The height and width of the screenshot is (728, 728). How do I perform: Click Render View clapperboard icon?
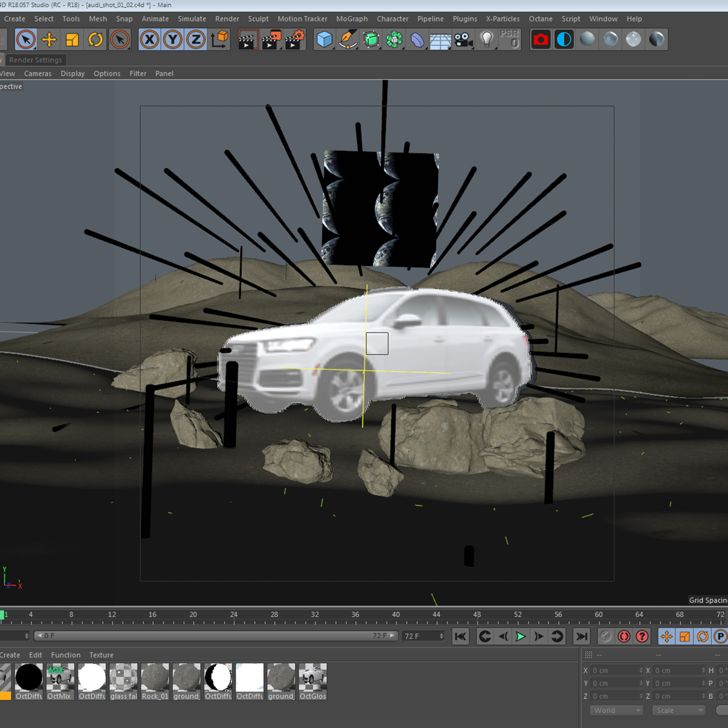[x=248, y=39]
